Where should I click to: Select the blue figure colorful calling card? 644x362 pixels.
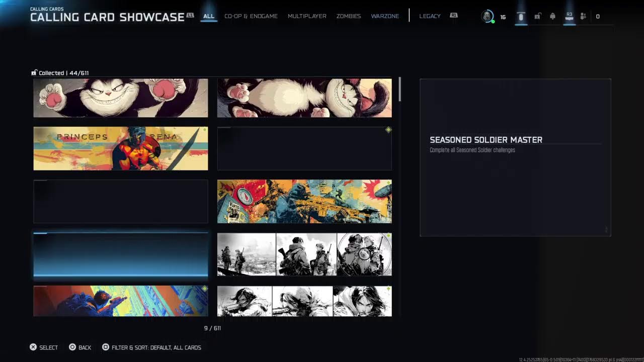(121, 301)
